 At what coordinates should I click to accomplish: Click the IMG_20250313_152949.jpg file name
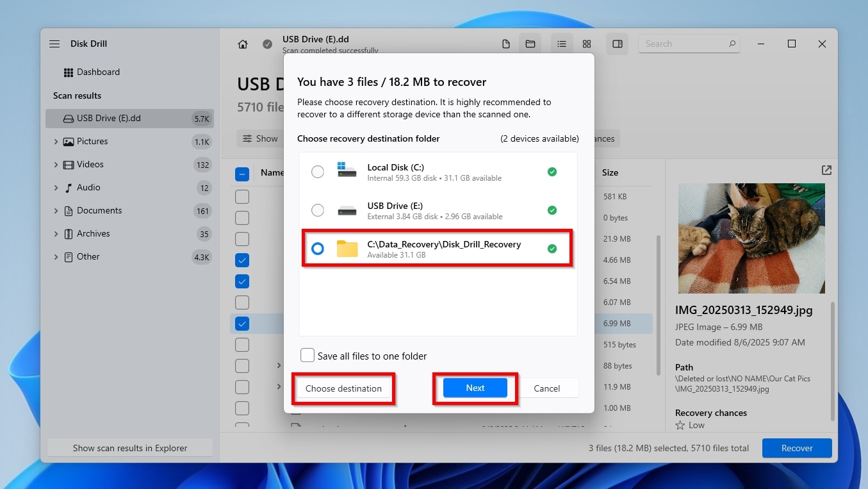744,310
